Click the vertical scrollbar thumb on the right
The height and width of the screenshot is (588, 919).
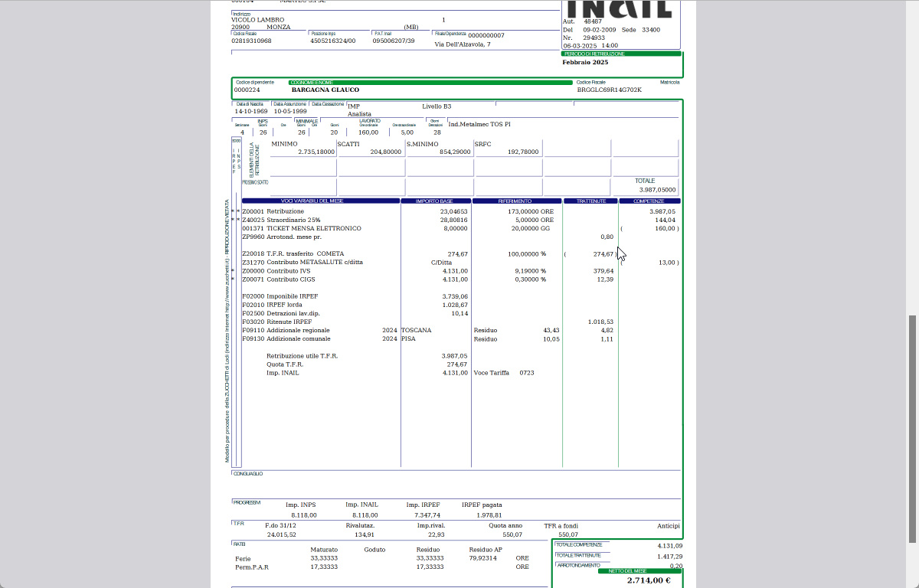911,429
